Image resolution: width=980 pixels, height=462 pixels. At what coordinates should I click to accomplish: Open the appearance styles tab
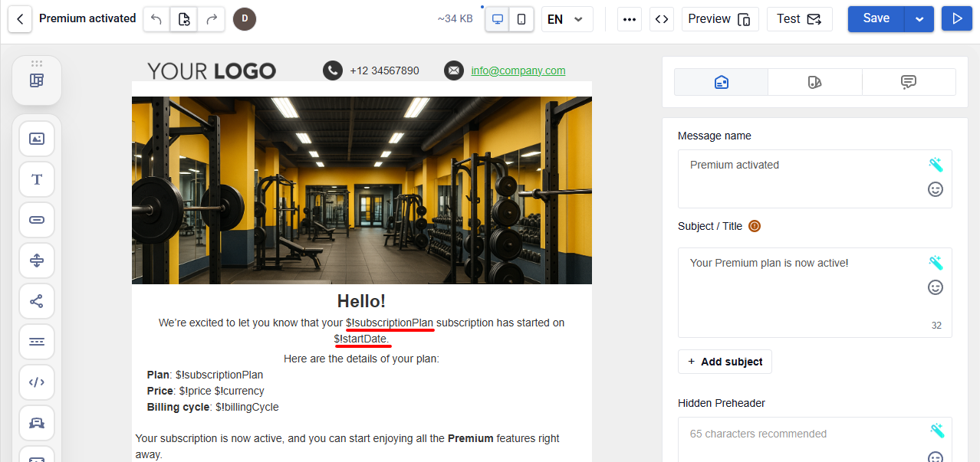(815, 82)
